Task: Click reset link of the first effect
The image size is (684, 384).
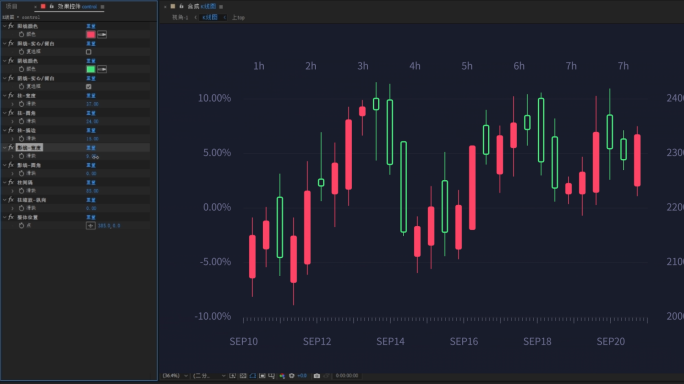Action: click(x=91, y=26)
